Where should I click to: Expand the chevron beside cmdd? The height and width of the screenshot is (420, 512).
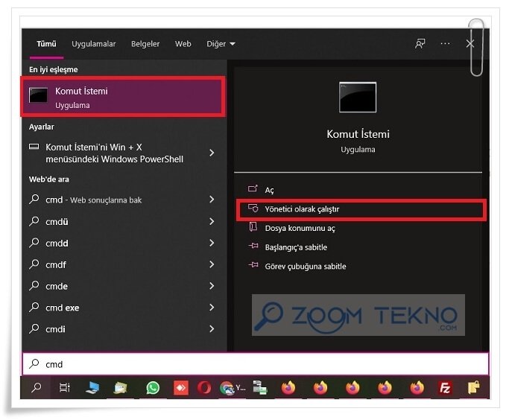coord(212,243)
